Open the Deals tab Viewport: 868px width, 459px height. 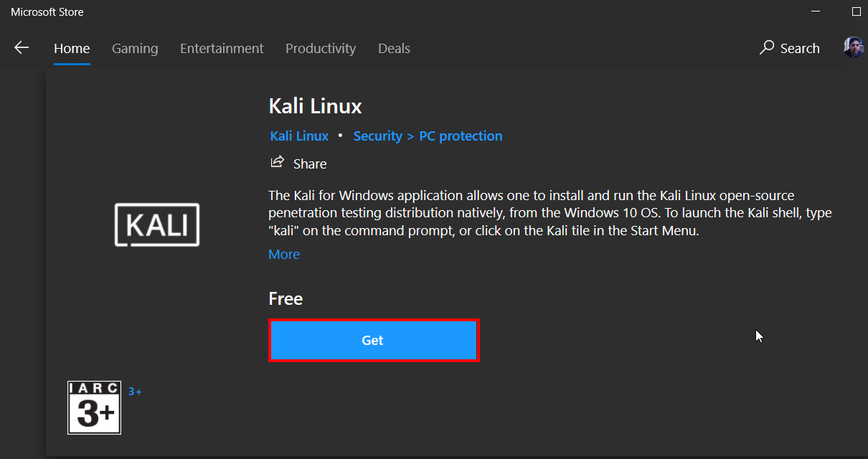(x=394, y=49)
